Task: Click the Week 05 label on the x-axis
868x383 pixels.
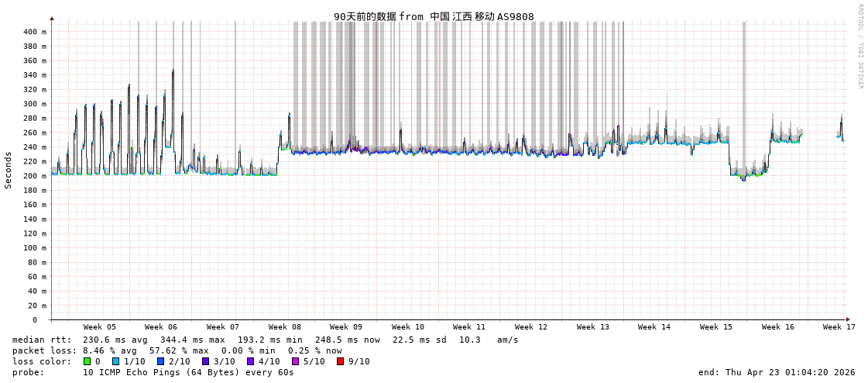Action: [100, 327]
